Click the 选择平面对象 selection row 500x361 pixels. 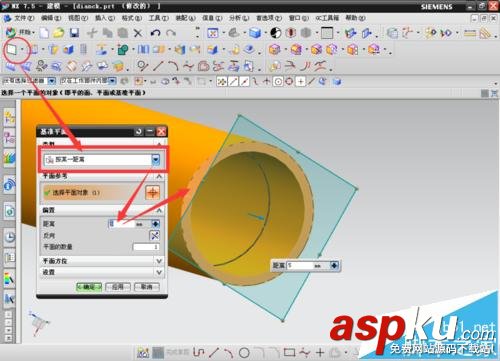[93, 193]
